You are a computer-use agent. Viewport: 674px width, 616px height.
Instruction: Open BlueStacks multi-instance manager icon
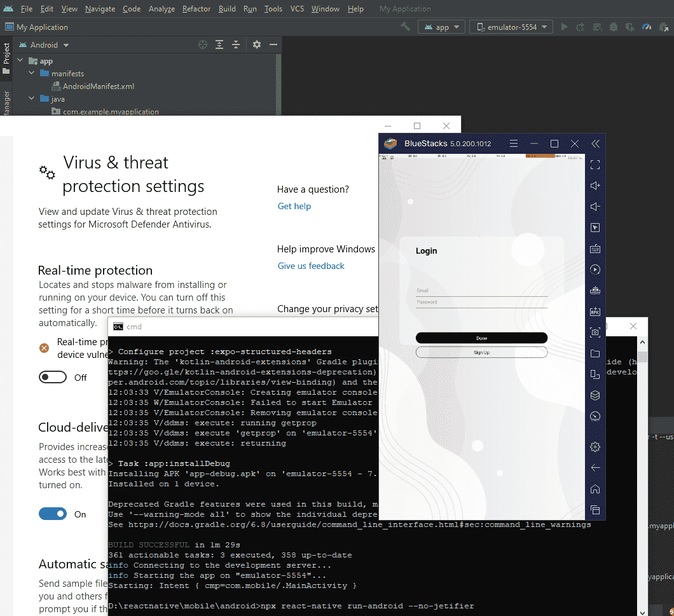pyautogui.click(x=595, y=395)
